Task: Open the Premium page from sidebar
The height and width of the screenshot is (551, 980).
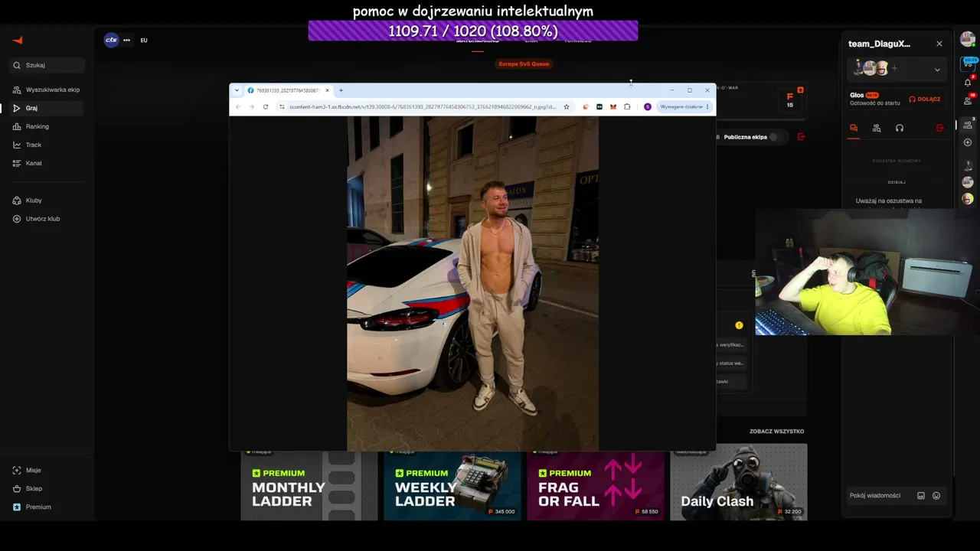Action: coord(47,507)
